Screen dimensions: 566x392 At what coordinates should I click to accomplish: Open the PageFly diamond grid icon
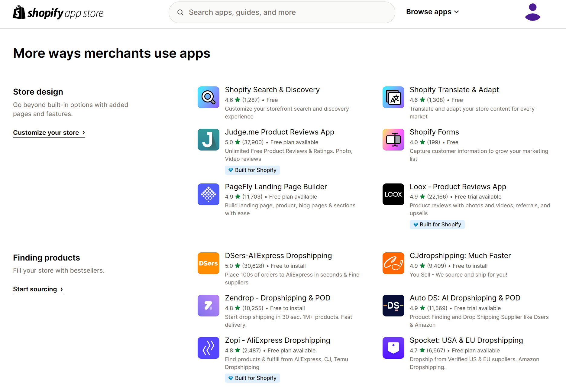(x=209, y=194)
